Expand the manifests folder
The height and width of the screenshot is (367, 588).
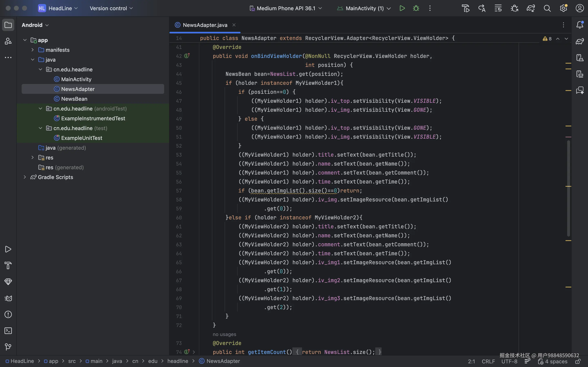pyautogui.click(x=32, y=50)
